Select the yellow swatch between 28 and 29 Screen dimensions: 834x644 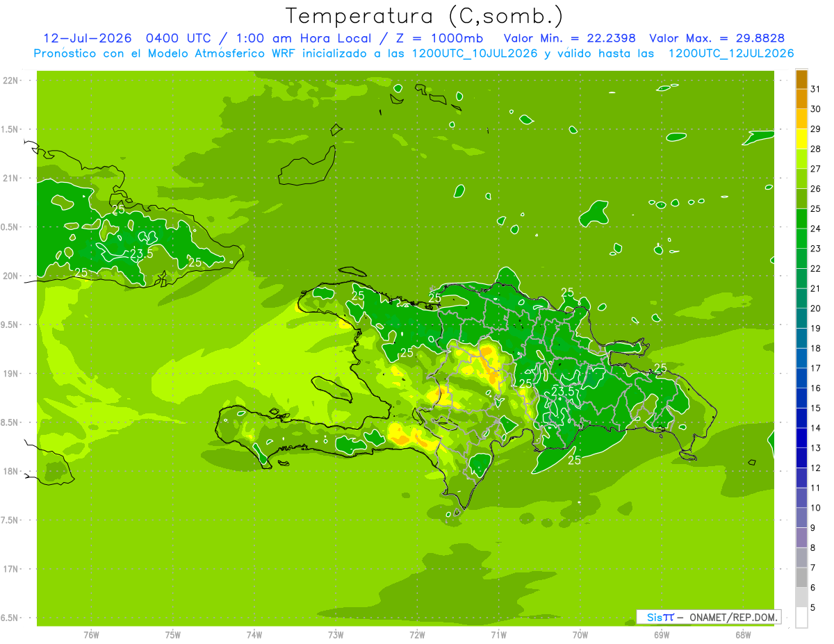(801, 138)
